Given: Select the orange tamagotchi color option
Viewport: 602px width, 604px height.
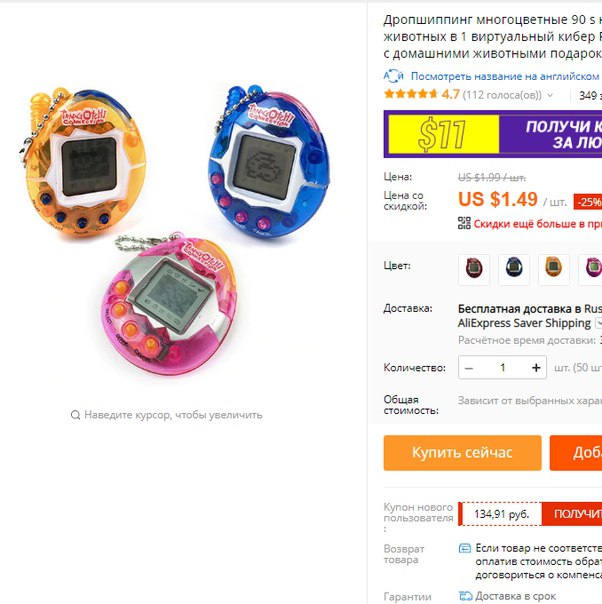Looking at the screenshot, I should point(553,269).
